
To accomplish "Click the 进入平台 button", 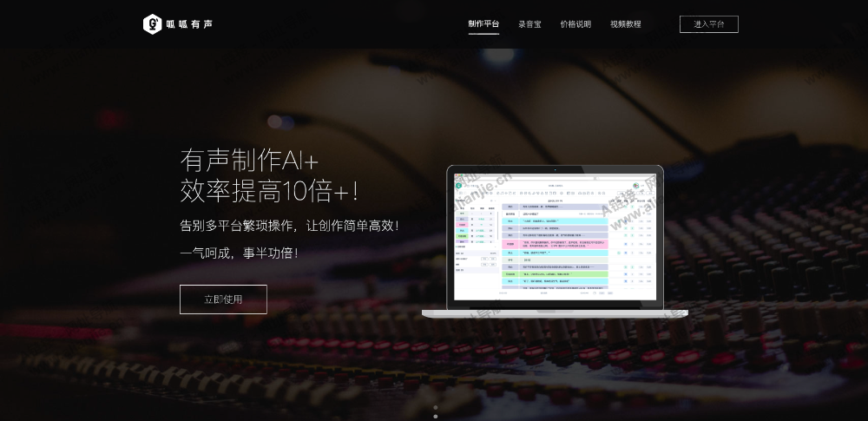I will click(709, 24).
